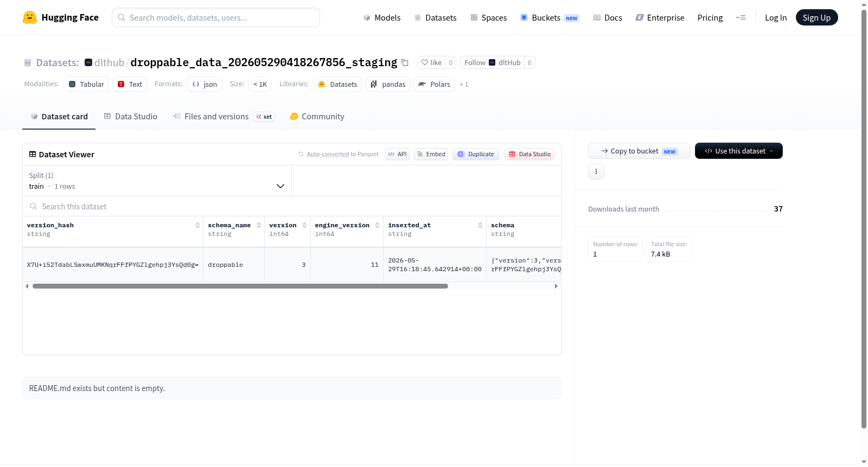Open the three-dot more options button
The width and height of the screenshot is (868, 467).
(596, 171)
